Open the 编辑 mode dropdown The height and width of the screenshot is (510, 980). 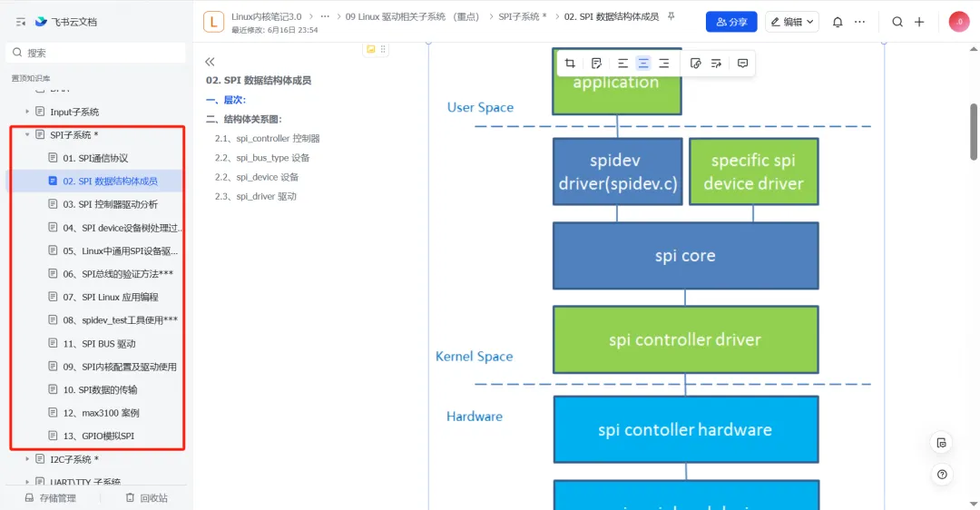coord(792,22)
